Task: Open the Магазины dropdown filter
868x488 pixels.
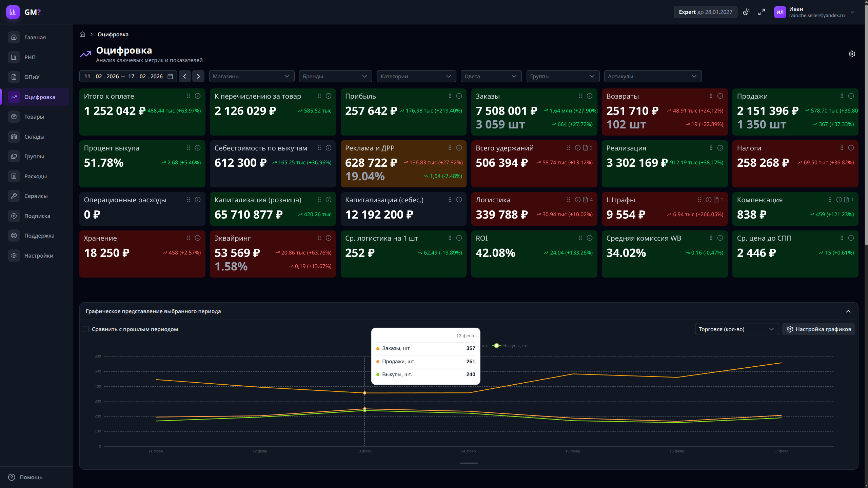Action: click(x=252, y=77)
